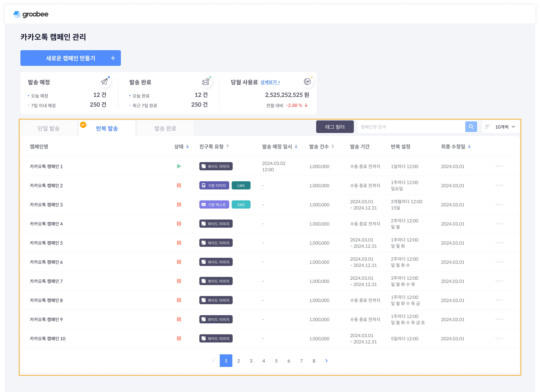Click the won usage icon in 당월 사용료
Image resolution: width=540 pixels, height=392 pixels.
click(x=307, y=81)
